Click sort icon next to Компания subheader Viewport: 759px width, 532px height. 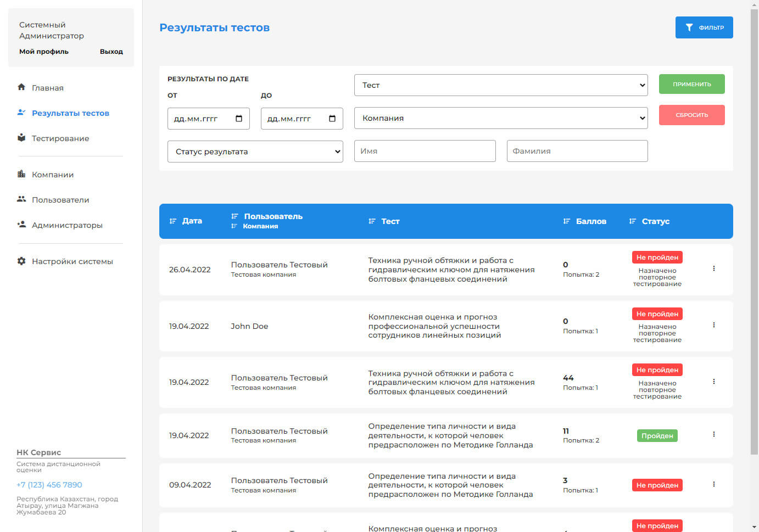tap(235, 226)
